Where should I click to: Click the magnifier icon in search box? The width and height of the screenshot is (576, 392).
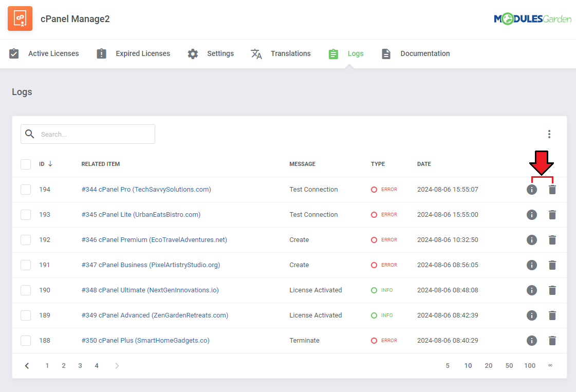click(x=30, y=134)
